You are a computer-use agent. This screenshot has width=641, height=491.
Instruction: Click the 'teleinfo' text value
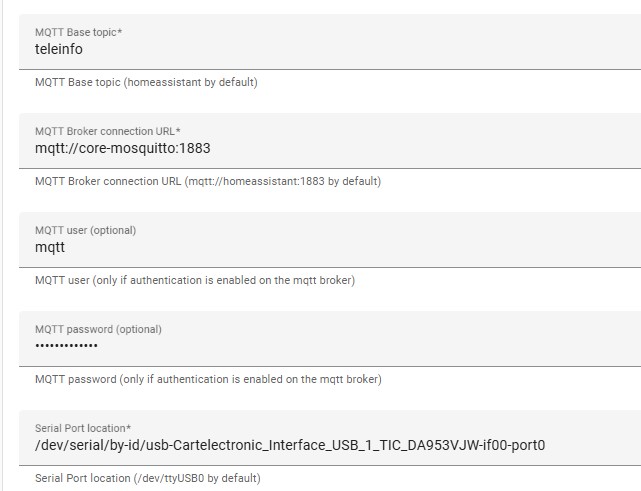(59, 49)
